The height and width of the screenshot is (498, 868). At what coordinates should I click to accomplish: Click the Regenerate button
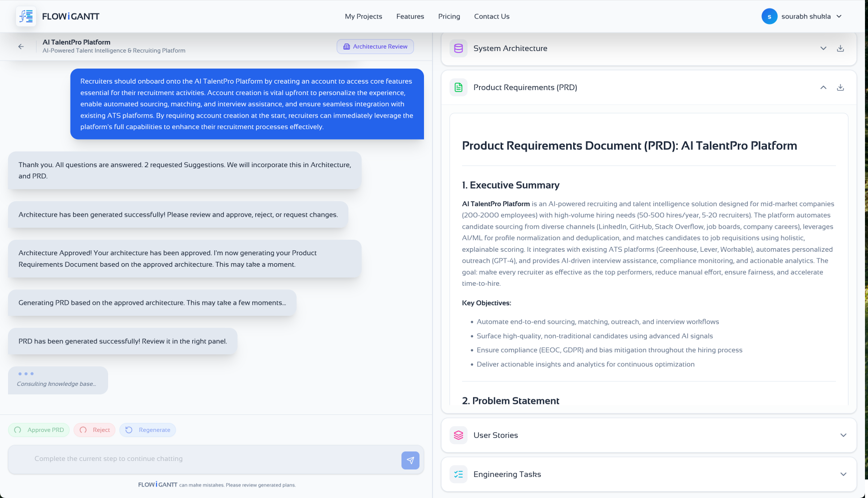click(x=148, y=430)
